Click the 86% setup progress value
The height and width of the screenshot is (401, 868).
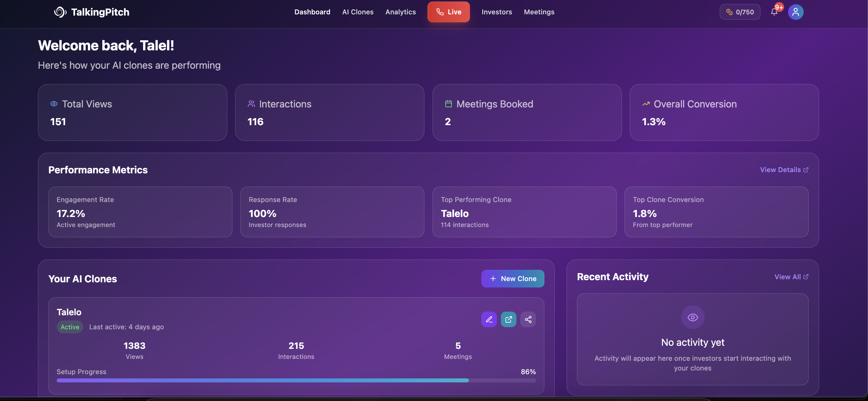click(x=528, y=372)
